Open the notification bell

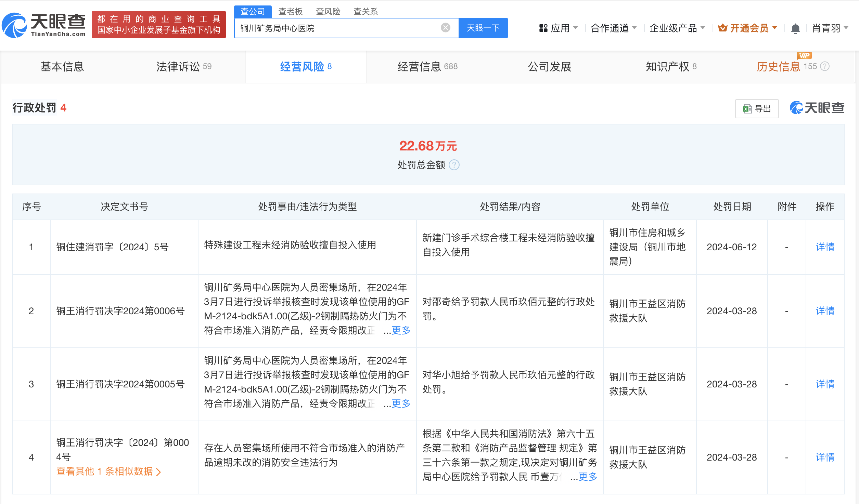pos(795,28)
